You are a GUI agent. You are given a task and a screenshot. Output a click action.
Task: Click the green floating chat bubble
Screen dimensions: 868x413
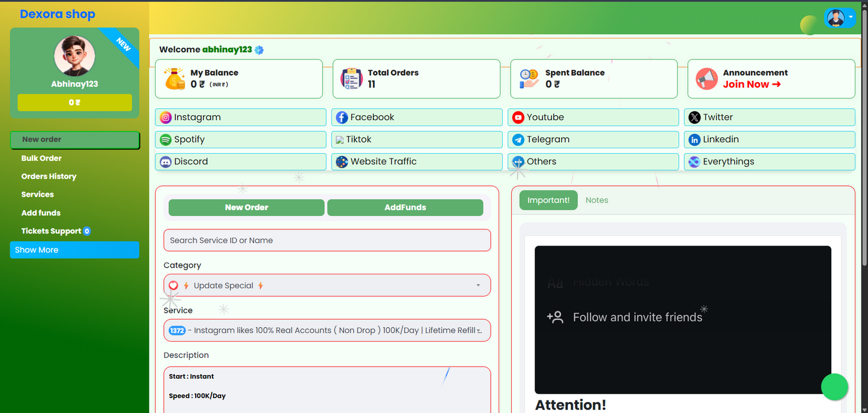point(834,387)
